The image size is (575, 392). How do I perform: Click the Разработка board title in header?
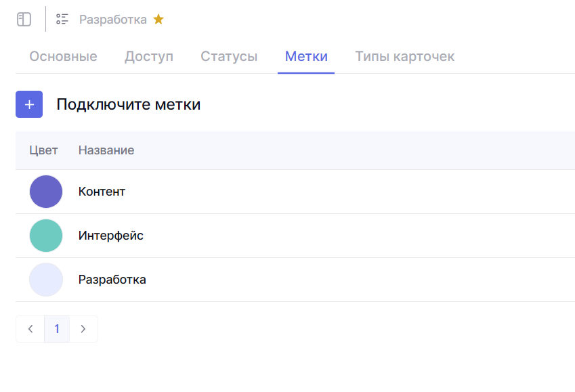click(x=113, y=20)
